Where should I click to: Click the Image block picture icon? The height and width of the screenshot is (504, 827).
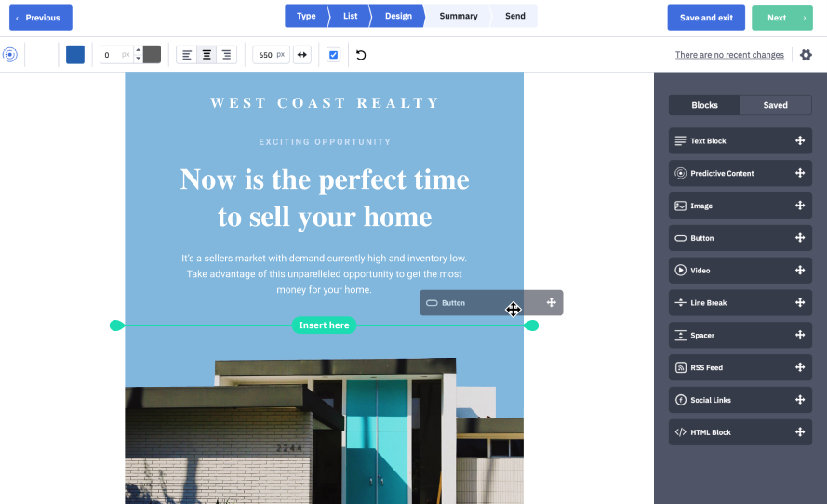tap(680, 206)
